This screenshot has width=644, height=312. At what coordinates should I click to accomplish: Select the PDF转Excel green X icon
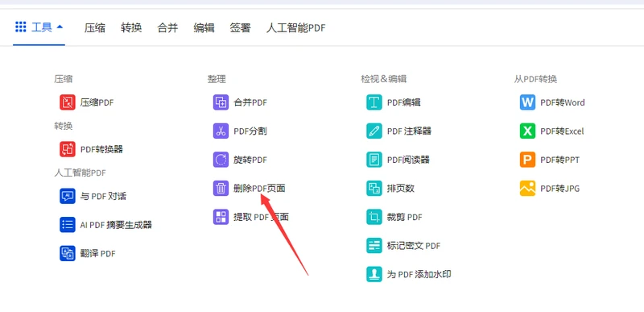click(x=528, y=131)
